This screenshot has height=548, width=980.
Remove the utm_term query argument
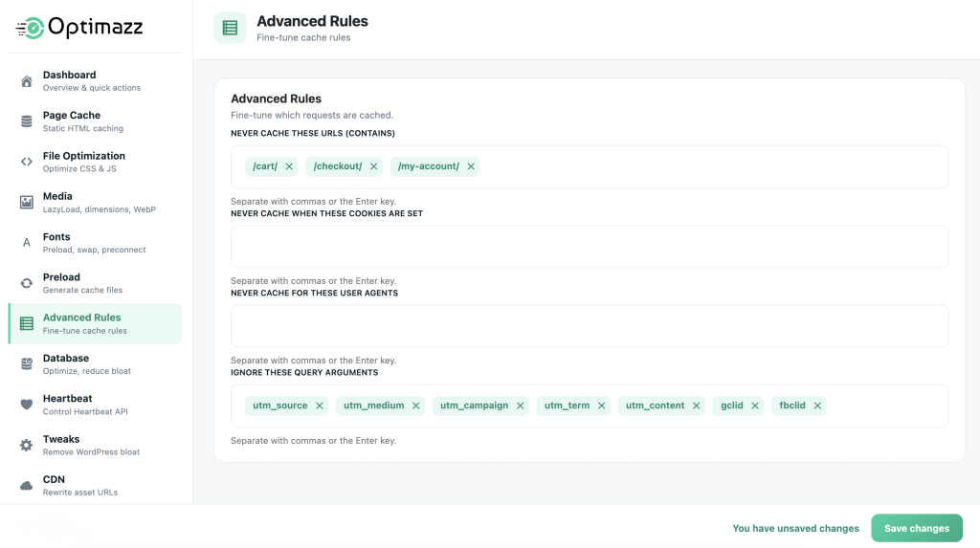coord(601,406)
